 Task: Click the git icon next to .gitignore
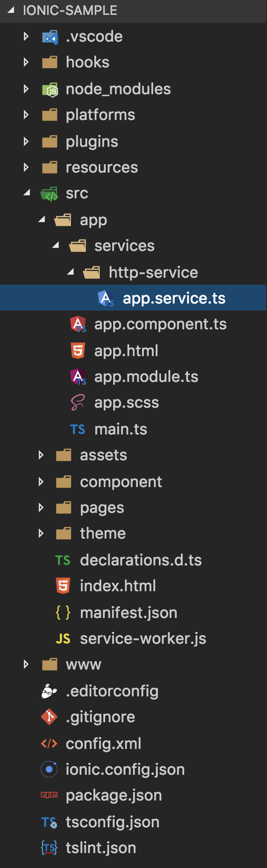point(49,717)
